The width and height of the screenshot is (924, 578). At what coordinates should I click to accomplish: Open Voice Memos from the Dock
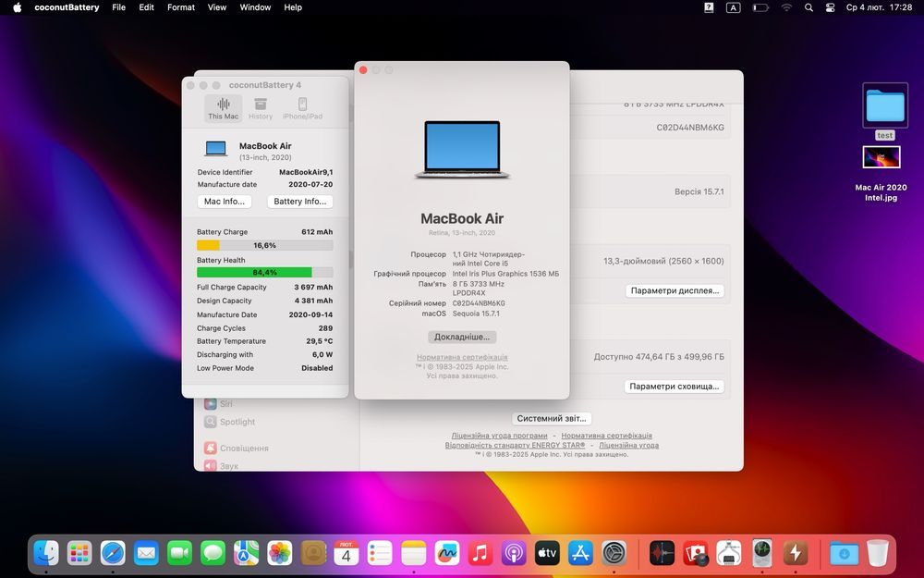(x=662, y=553)
